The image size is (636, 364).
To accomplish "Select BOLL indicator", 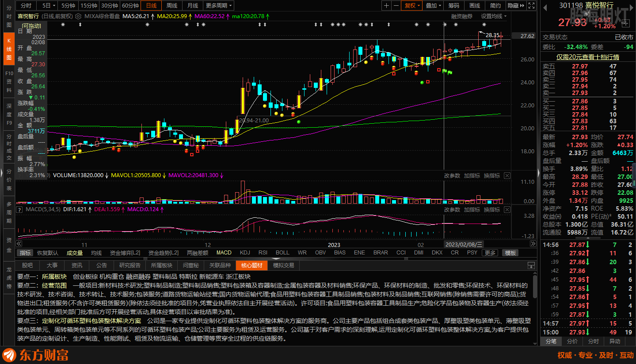I will pos(282,253).
